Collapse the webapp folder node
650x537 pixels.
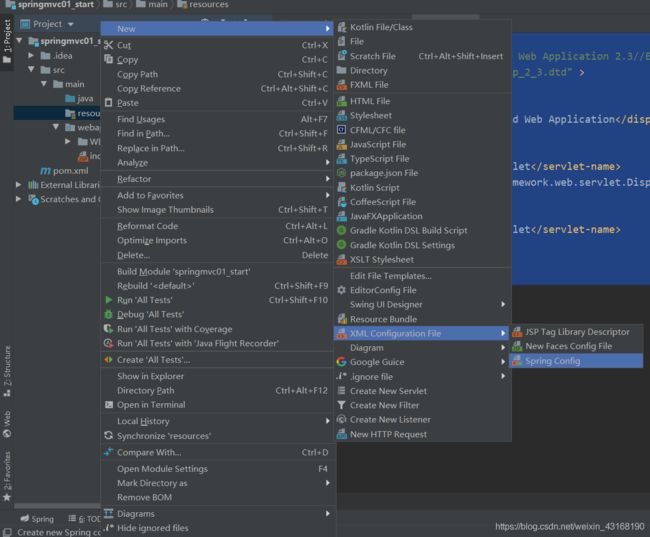56,127
